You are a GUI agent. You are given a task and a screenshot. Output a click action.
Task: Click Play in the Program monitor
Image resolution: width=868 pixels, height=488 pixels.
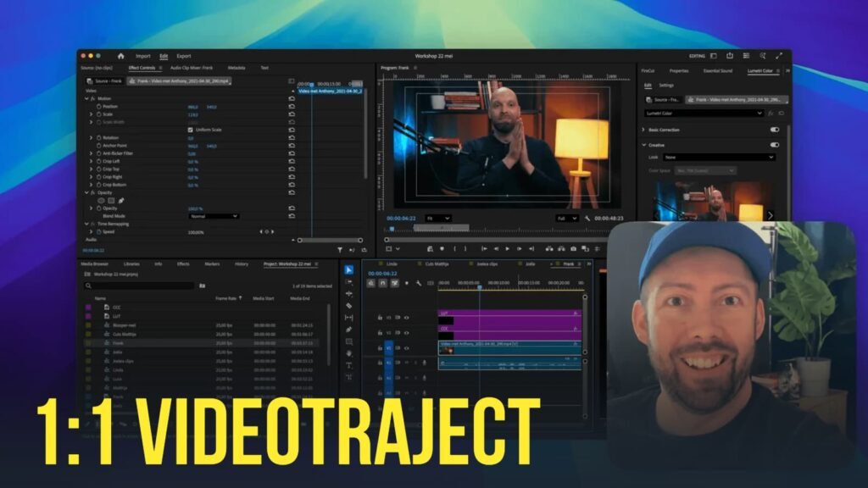point(507,249)
